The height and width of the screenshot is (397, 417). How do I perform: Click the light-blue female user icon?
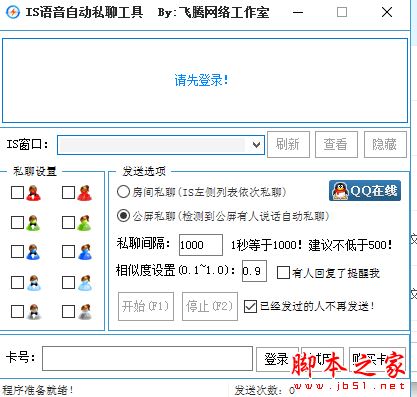pos(85,283)
